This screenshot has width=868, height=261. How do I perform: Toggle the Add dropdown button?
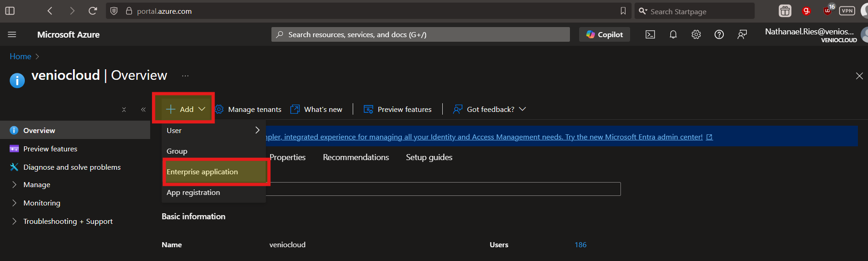[x=186, y=109]
